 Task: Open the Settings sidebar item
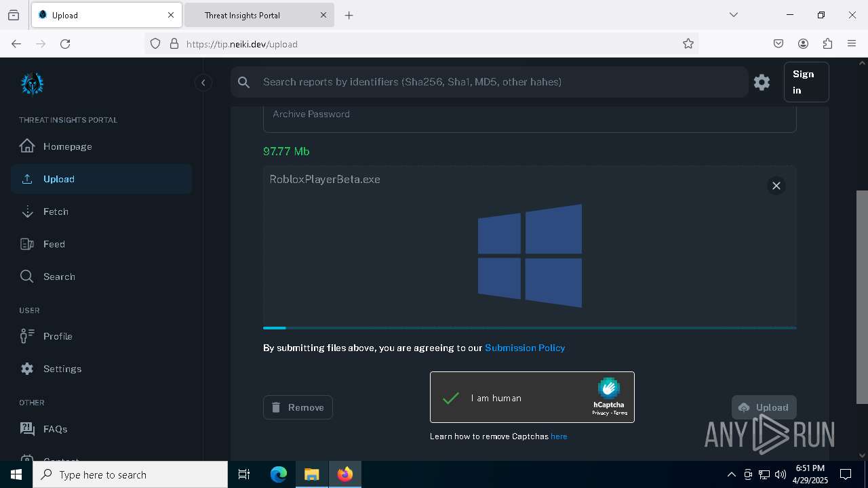pyautogui.click(x=101, y=369)
